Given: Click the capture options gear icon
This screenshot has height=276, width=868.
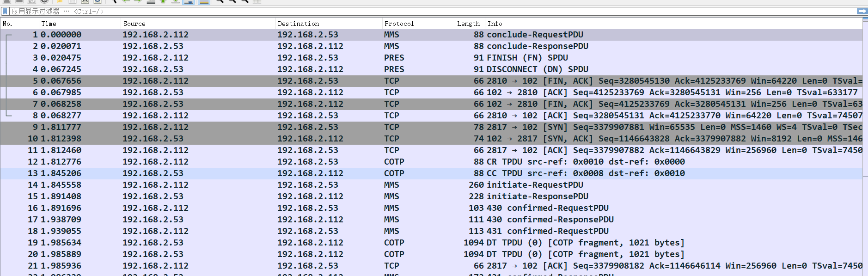Looking at the screenshot, I should click(x=44, y=1).
